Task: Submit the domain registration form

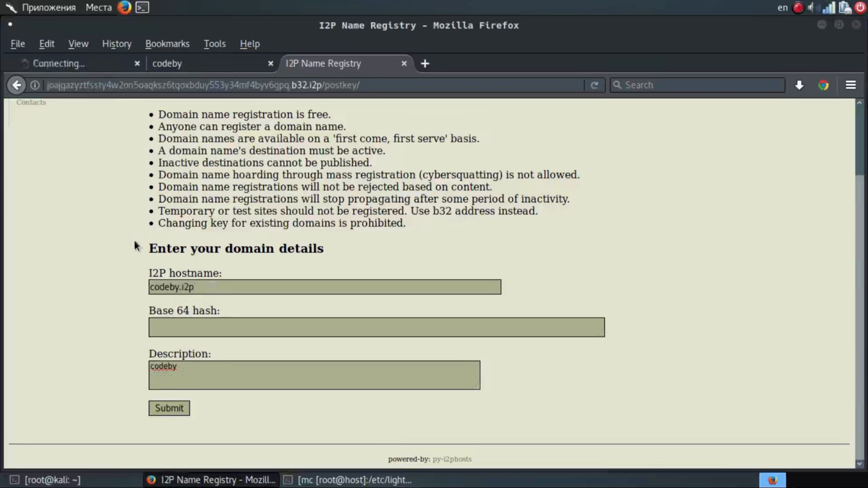Action: tap(169, 408)
